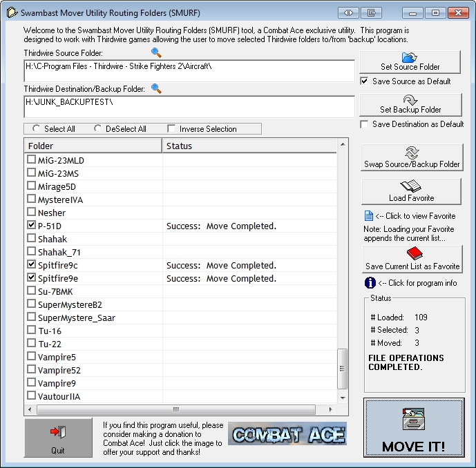Load Favorite list

411,191
